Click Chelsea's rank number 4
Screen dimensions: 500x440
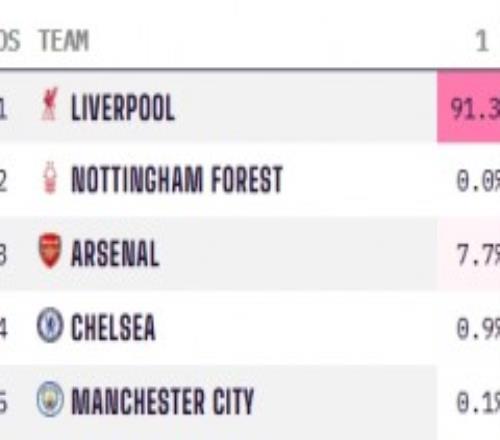(x=3, y=329)
